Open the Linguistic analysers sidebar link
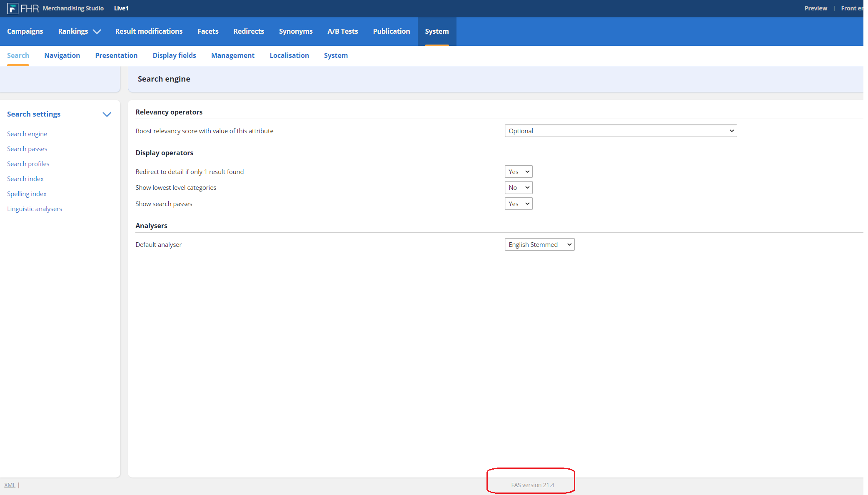This screenshot has height=495, width=868. [35, 209]
